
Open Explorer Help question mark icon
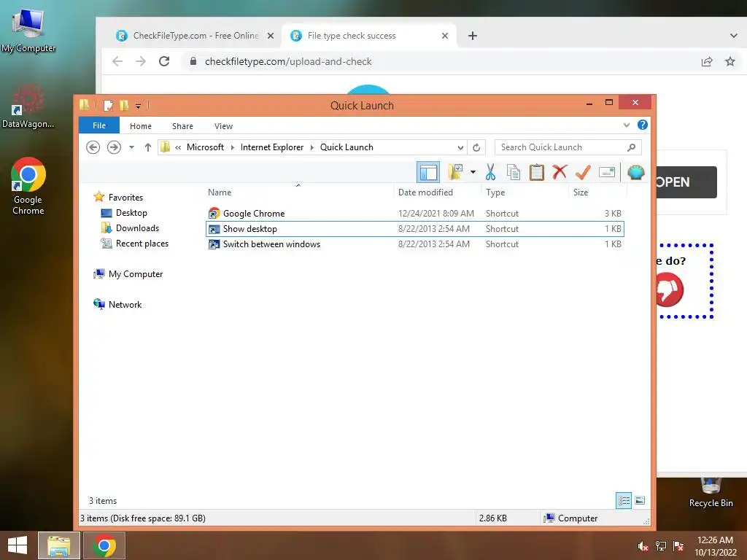click(x=642, y=125)
